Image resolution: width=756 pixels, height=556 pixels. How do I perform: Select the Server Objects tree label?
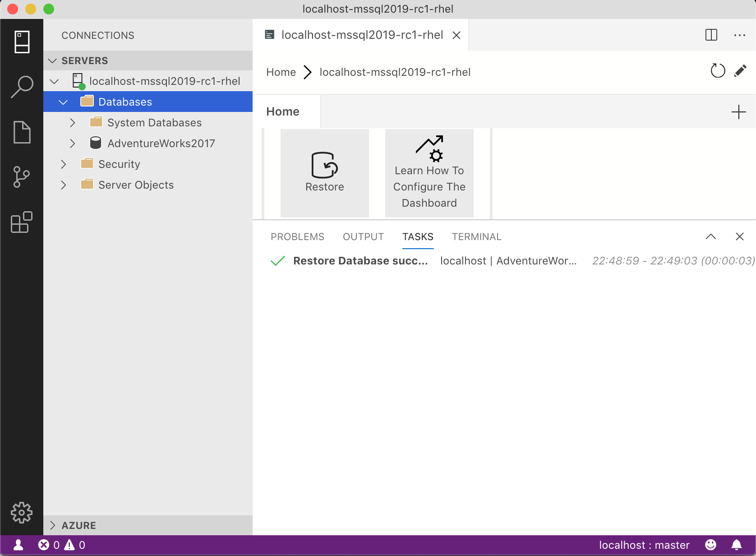tap(136, 185)
